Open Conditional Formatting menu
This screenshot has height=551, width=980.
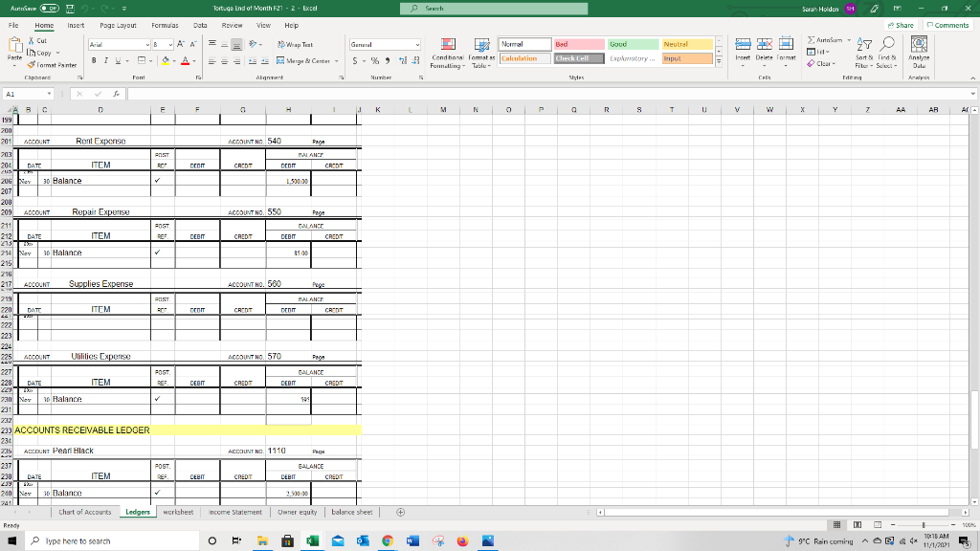pyautogui.click(x=448, y=54)
